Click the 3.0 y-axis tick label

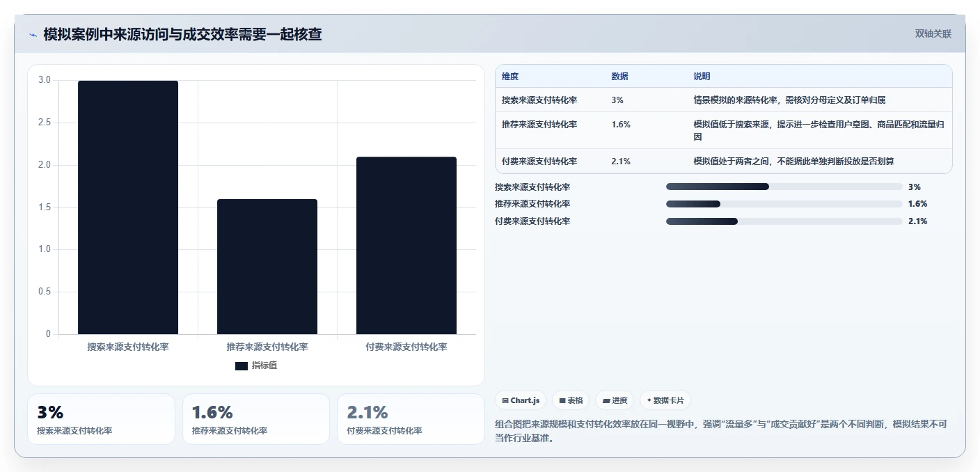[x=45, y=80]
